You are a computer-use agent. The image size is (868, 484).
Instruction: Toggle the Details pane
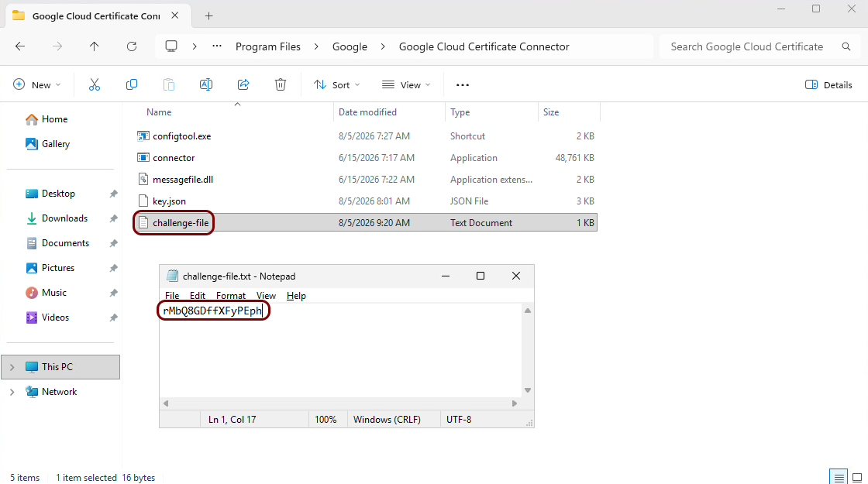828,84
